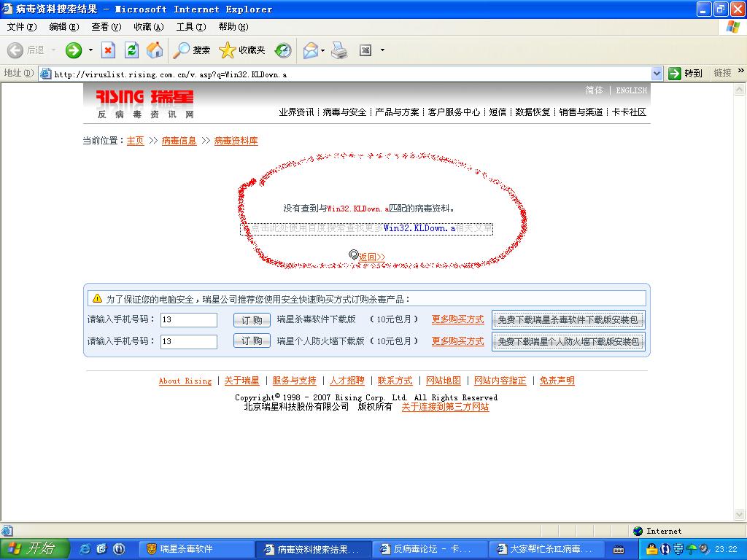Switch to 反病毒论坛 taskbar window
Screen dimensions: 747x560
[429, 549]
